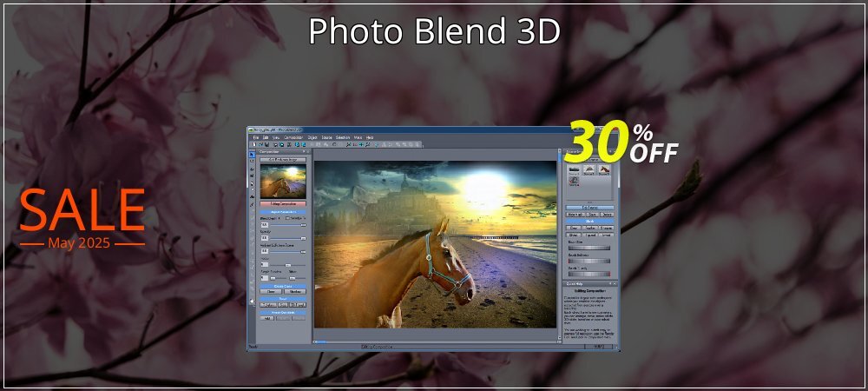Screen dimensions: 868x391
Task: Open the Help menu
Action: 370,137
